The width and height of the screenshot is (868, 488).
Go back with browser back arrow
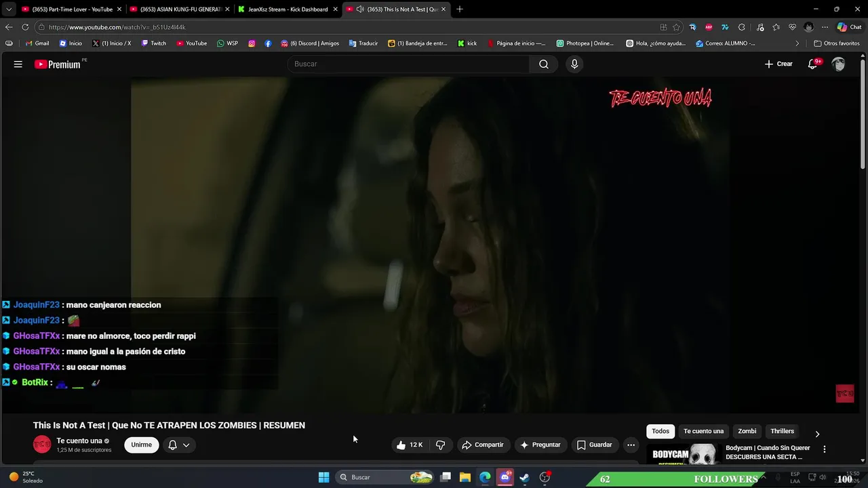9,27
